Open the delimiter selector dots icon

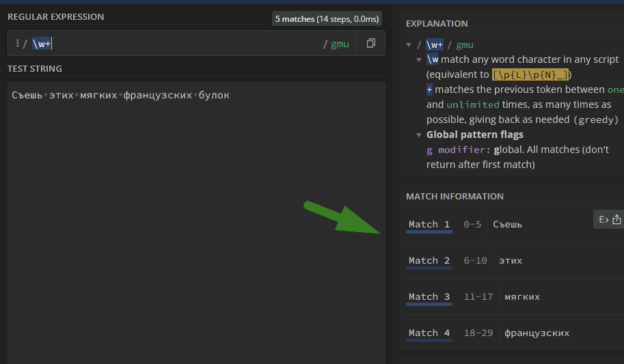pos(17,44)
